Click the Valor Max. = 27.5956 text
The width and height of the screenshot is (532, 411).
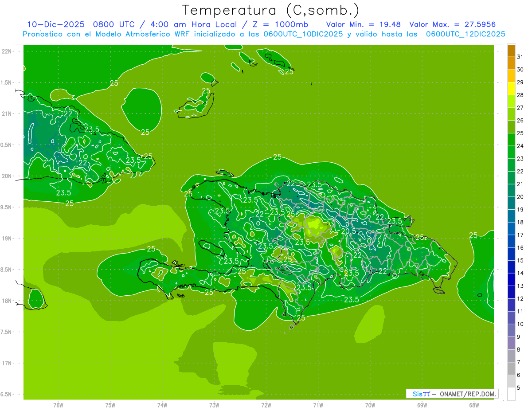point(452,24)
